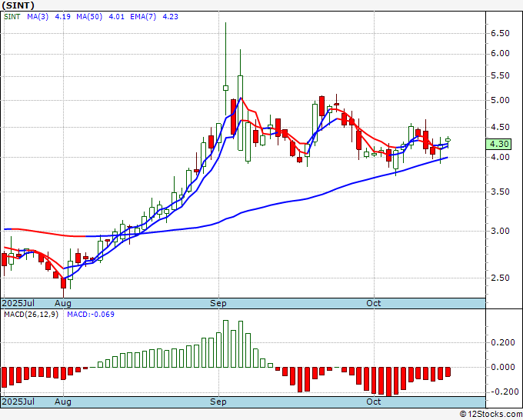Click the Aug marker on price timeline
Viewport: 523px width, 420px height.
(x=63, y=303)
